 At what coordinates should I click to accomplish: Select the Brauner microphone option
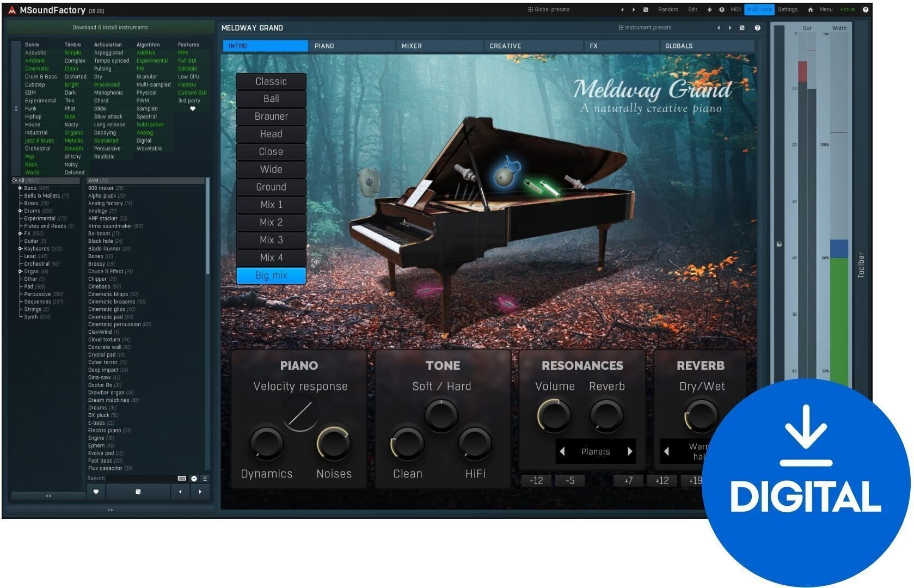pyautogui.click(x=271, y=116)
